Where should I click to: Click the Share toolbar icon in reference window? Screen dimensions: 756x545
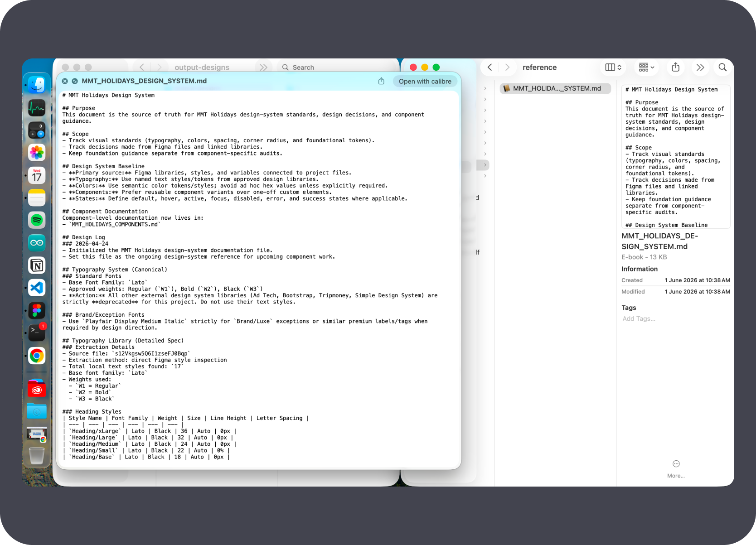click(675, 68)
